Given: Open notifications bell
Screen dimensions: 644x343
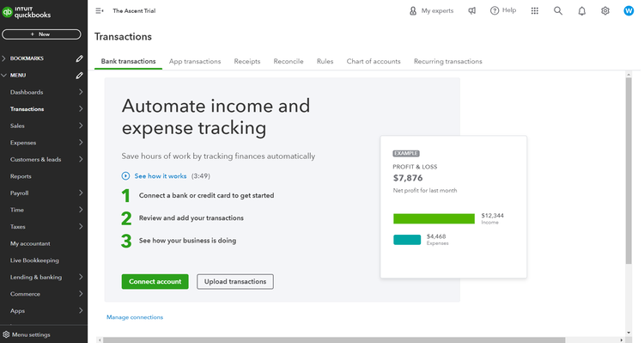Looking at the screenshot, I should coord(581,11).
